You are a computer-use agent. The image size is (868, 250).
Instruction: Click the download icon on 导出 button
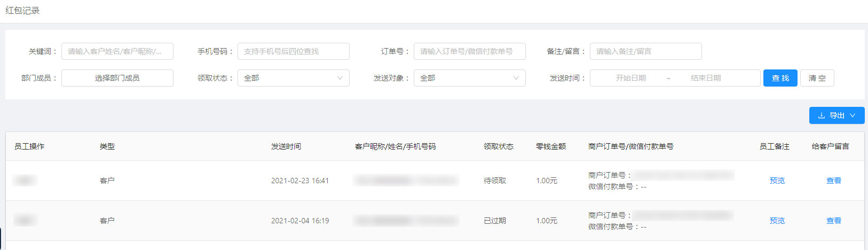[822, 115]
